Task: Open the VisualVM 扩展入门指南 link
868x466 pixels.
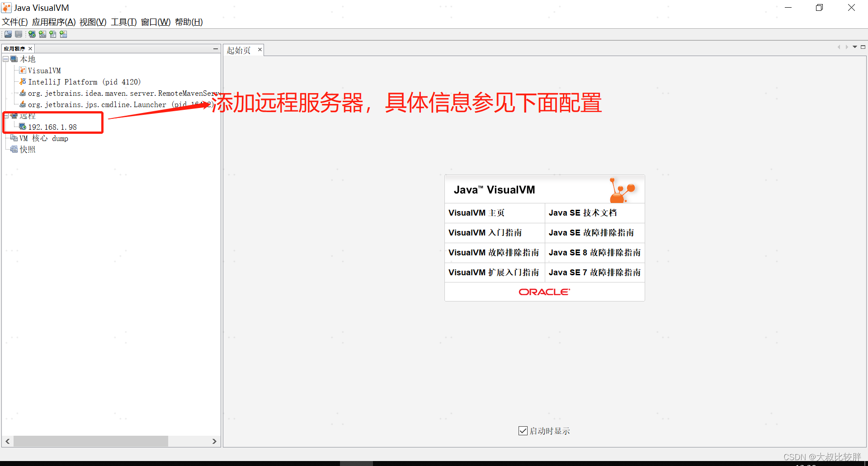Action: click(494, 273)
